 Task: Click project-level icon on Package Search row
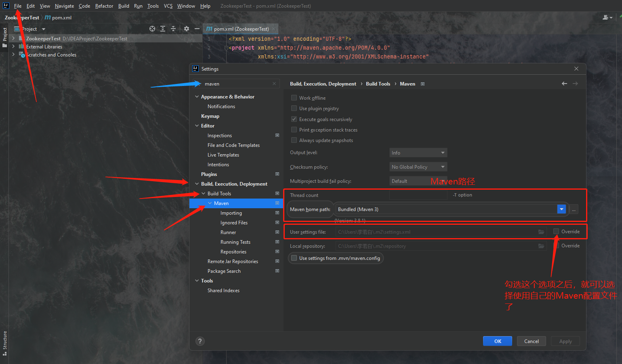tap(277, 271)
